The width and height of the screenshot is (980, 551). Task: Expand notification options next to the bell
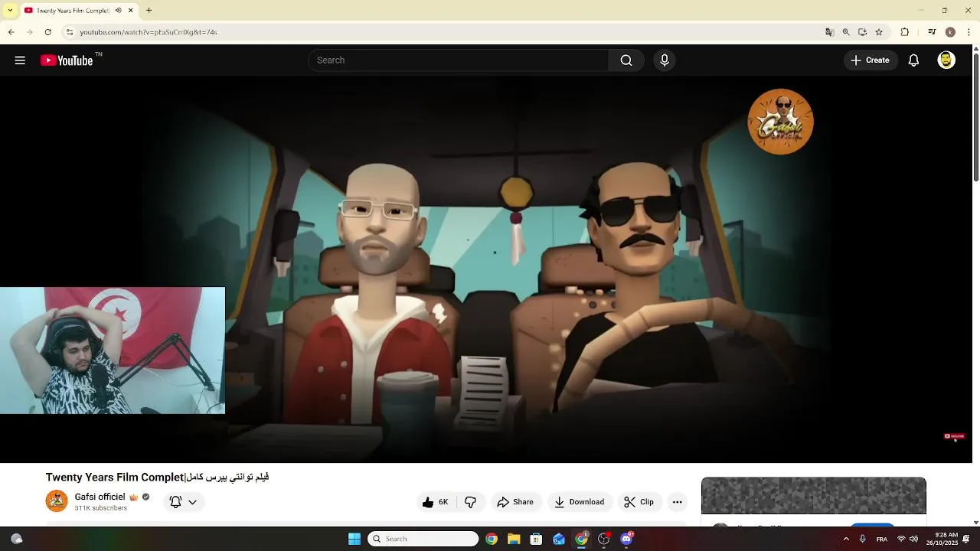(192, 502)
